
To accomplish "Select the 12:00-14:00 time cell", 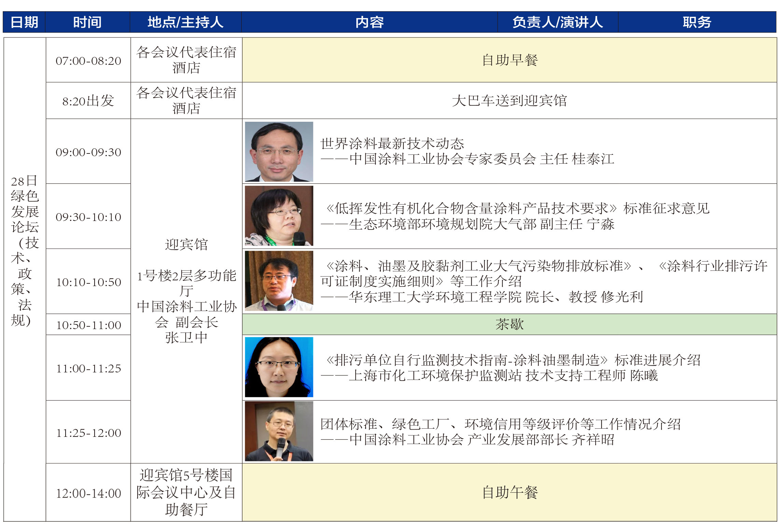I will tap(88, 492).
